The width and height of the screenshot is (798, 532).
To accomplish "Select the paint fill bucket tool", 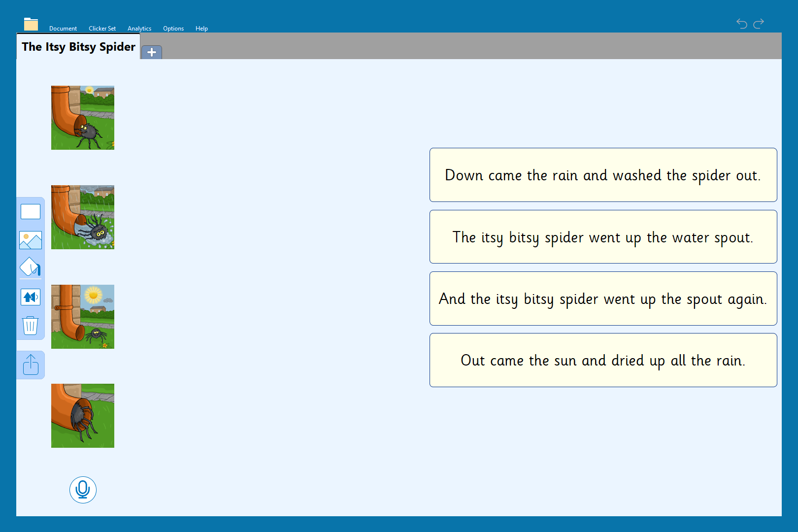I will (x=31, y=267).
